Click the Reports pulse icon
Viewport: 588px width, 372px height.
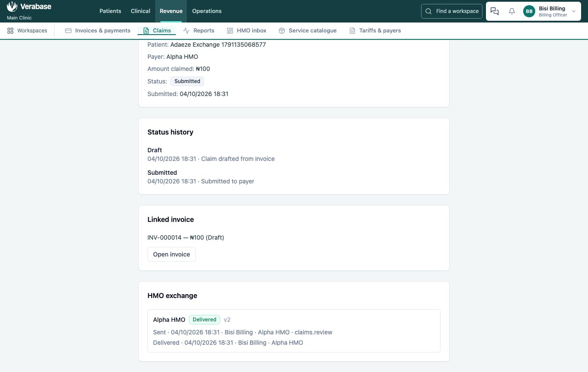coord(186,31)
